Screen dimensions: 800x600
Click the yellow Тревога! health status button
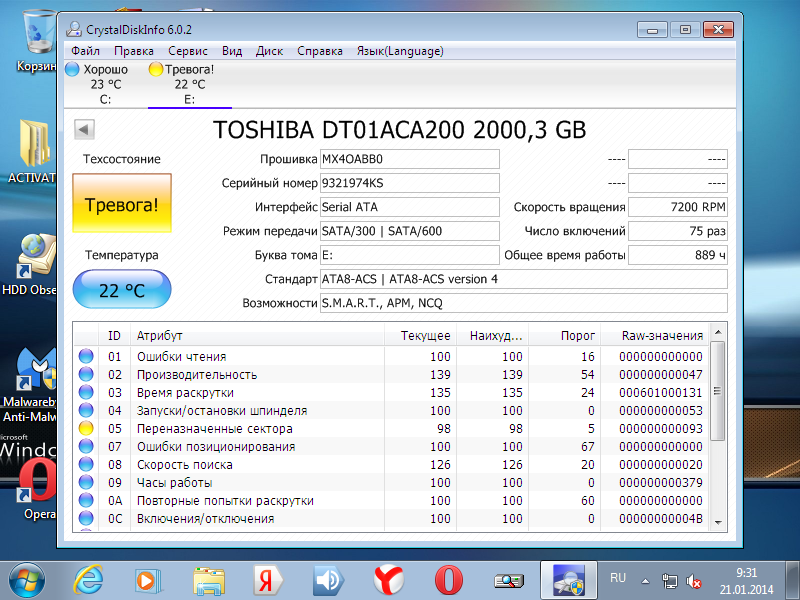(x=122, y=203)
